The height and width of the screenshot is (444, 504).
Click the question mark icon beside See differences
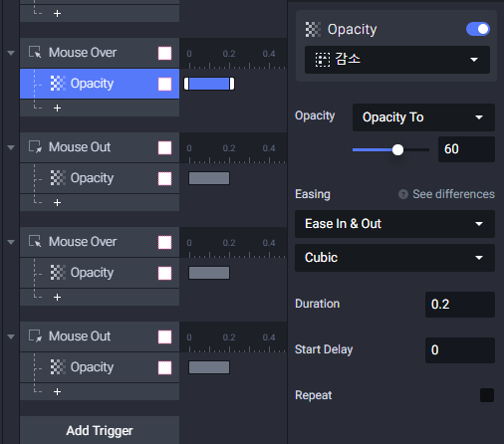click(x=403, y=194)
